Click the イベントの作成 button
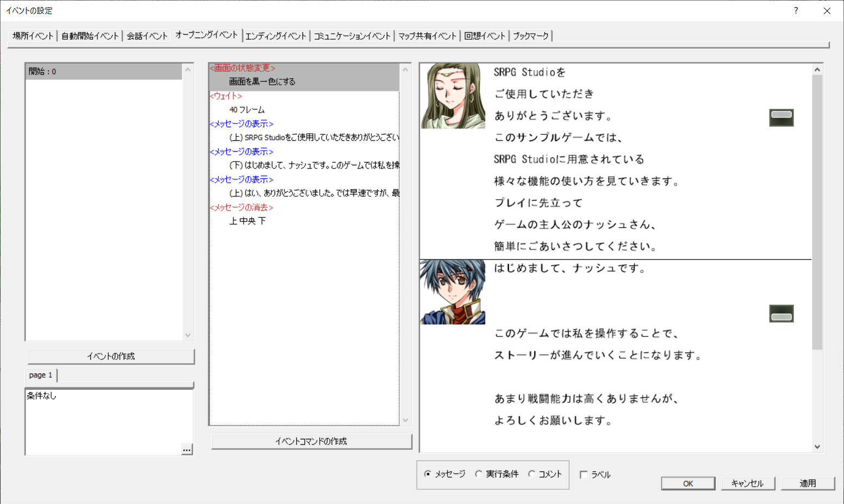This screenshot has height=504, width=844. [111, 356]
